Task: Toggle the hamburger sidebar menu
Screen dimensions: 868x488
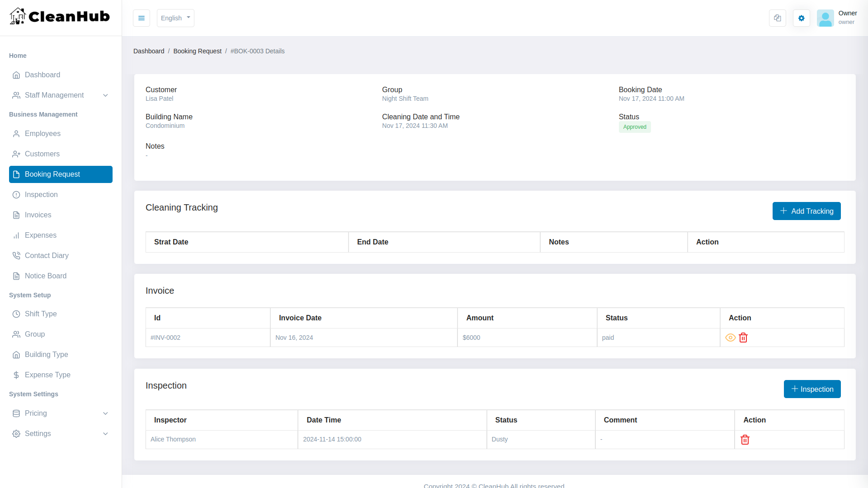Action: tap(142, 18)
